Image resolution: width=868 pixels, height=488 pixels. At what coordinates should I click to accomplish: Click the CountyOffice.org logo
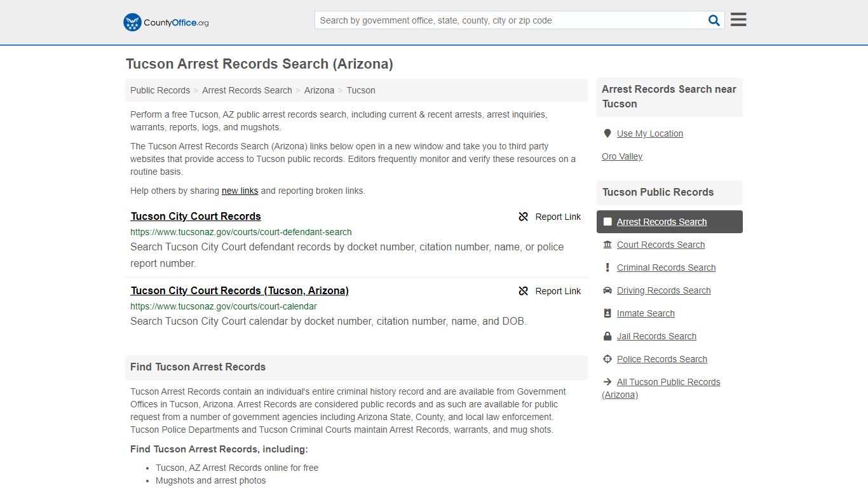tap(166, 22)
